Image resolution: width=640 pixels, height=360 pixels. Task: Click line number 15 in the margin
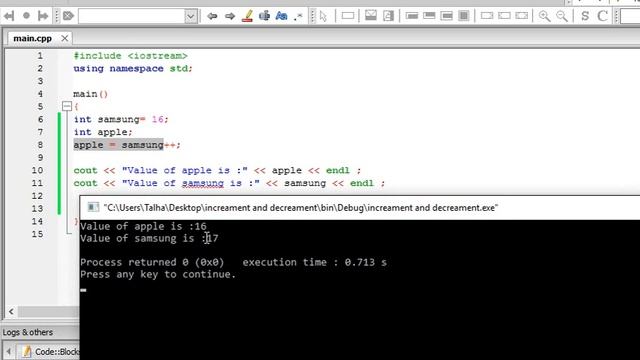tap(37, 234)
